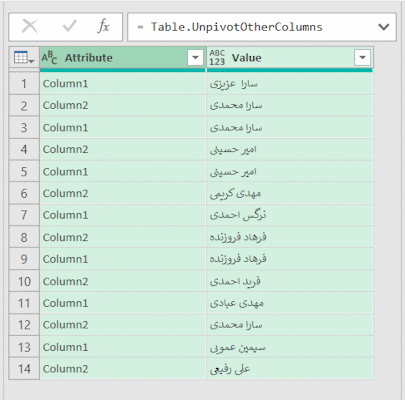Click value سیمین عموئی in row 13
Viewport: 405px width, 400px height.
pyautogui.click(x=290, y=347)
